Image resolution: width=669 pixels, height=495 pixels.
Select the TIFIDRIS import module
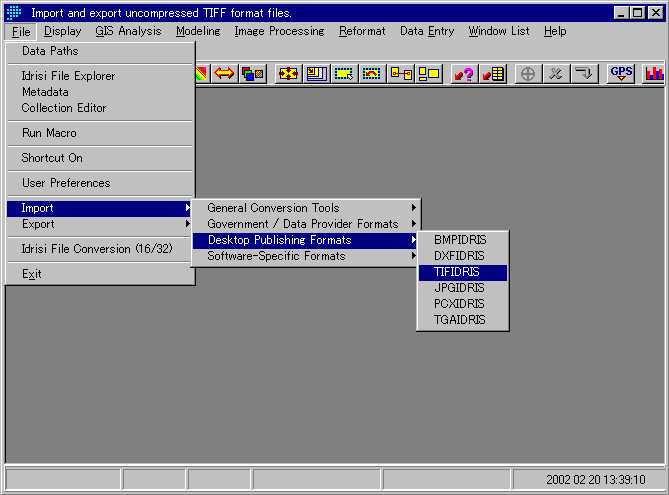point(463,272)
